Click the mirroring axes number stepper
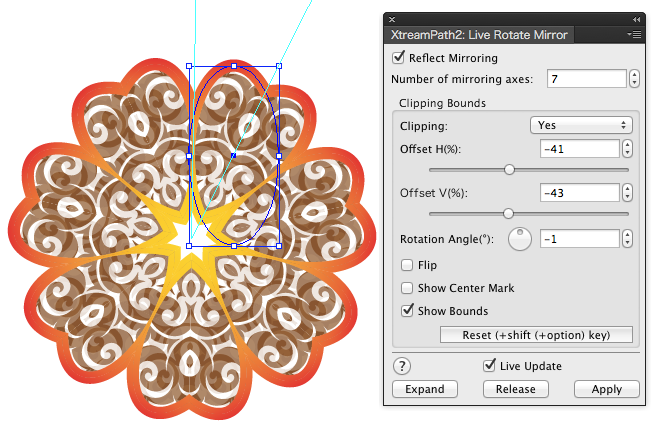 (x=634, y=79)
